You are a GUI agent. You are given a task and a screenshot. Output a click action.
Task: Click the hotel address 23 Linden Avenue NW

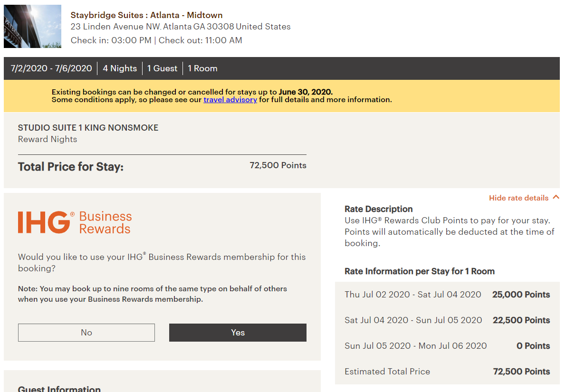(181, 27)
